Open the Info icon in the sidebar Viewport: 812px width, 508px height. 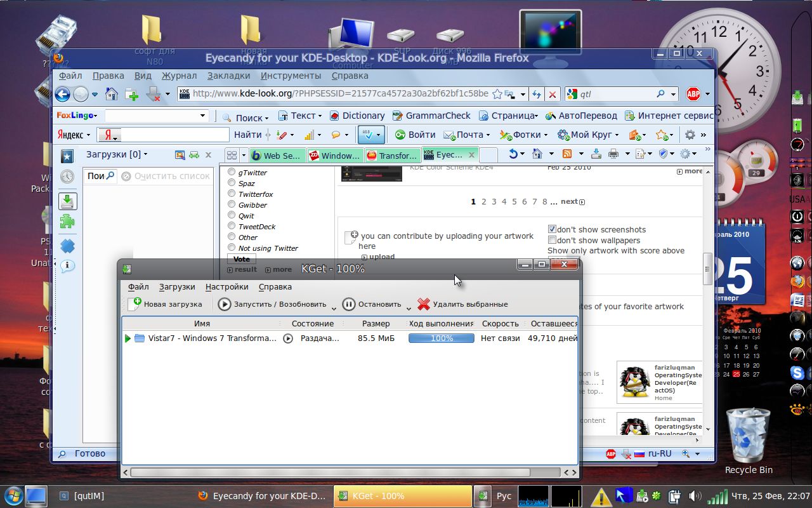click(67, 266)
